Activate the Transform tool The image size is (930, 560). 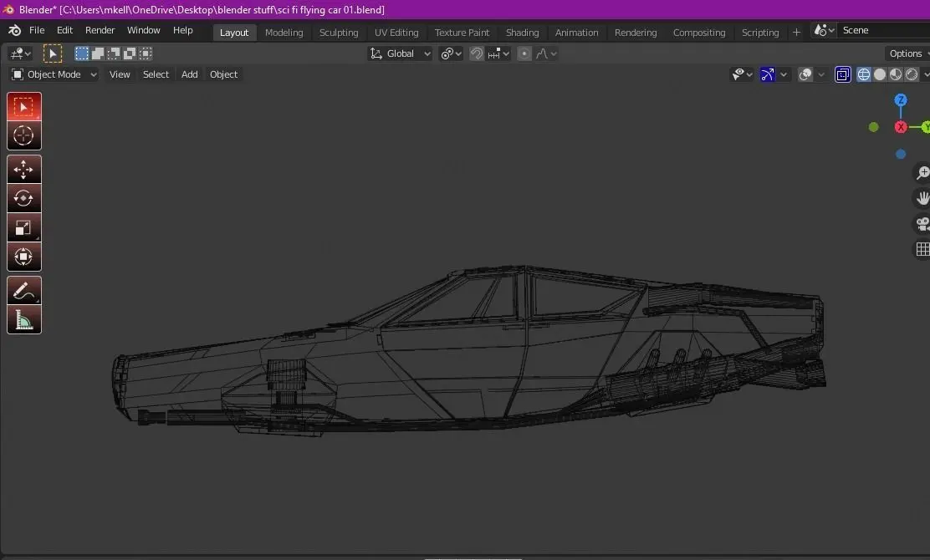[x=23, y=257]
